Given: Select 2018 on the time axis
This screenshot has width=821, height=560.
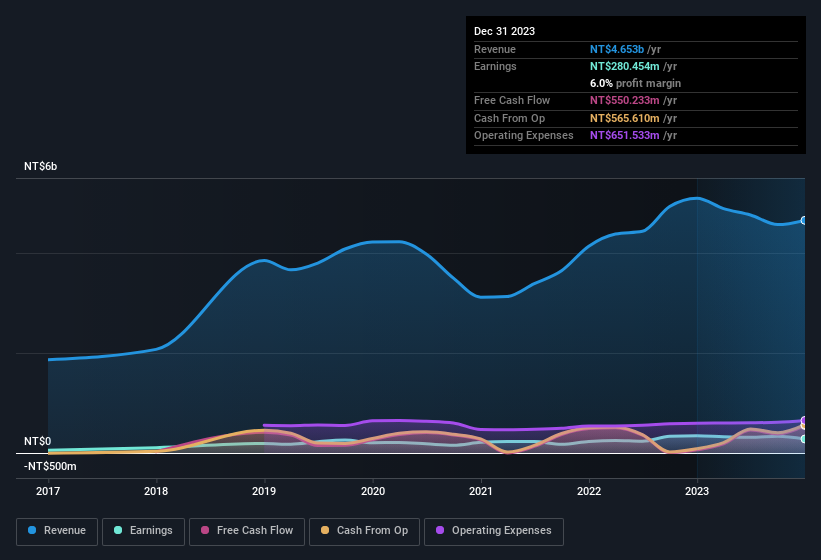Looking at the screenshot, I should 156,491.
